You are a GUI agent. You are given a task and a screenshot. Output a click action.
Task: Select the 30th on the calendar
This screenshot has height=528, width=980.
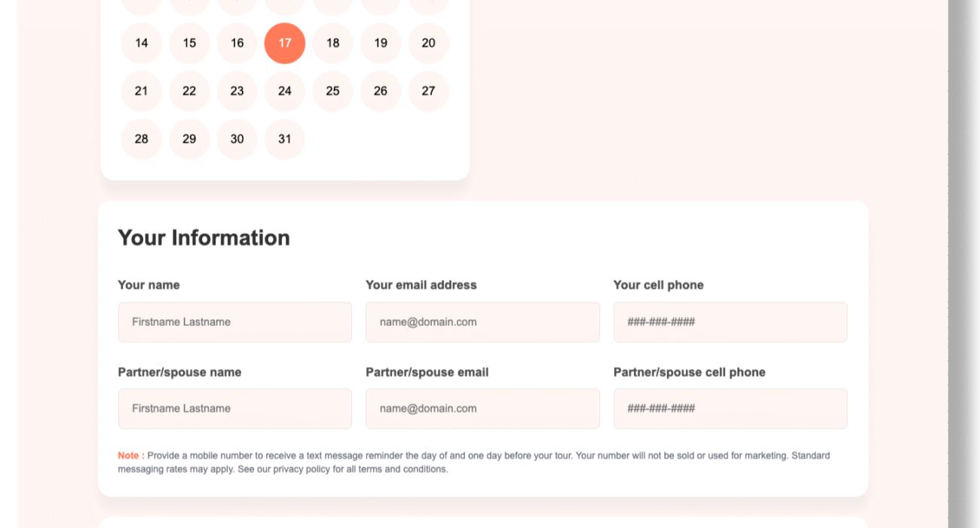(x=237, y=139)
